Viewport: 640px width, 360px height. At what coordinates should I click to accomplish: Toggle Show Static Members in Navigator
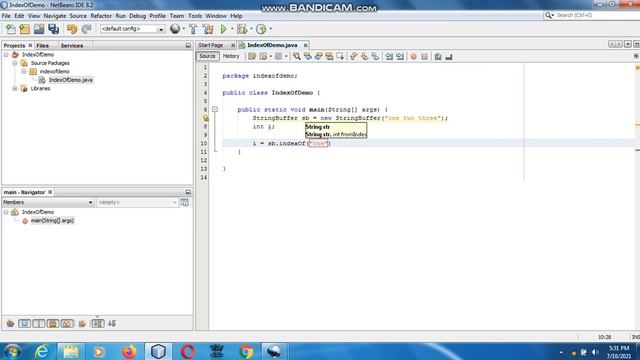click(38, 324)
